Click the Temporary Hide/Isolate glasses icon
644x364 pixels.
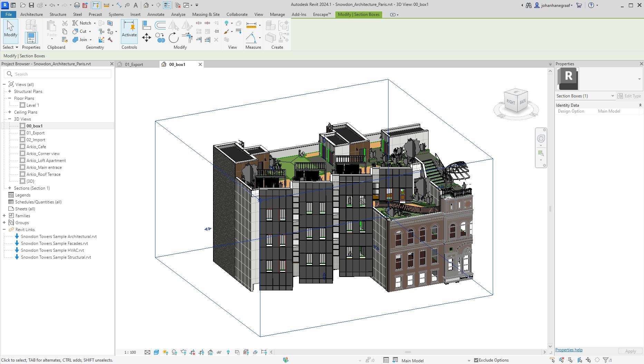[x=219, y=352]
